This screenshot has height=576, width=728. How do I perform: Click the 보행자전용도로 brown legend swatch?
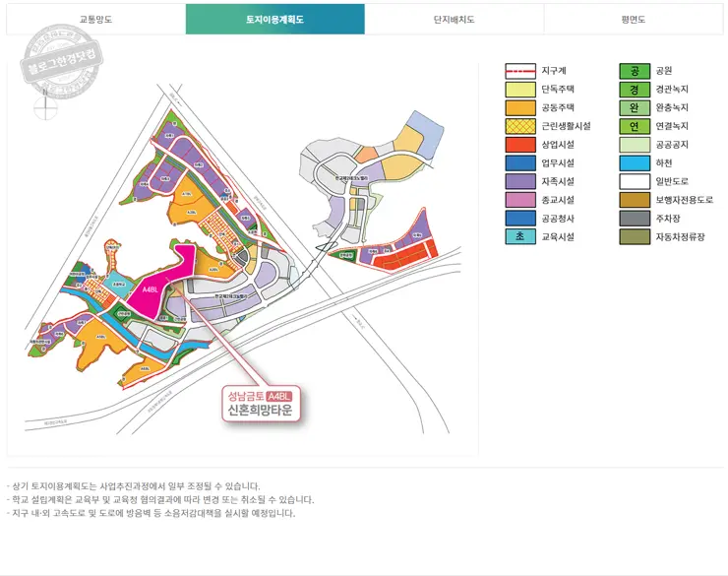pos(635,200)
